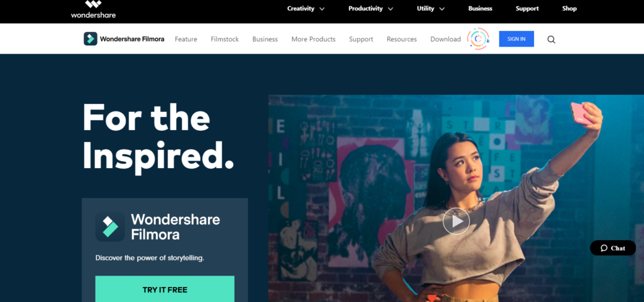Screen dimensions: 644x302
Task: Click the Filmora logo icon in navbar
Action: tap(91, 39)
